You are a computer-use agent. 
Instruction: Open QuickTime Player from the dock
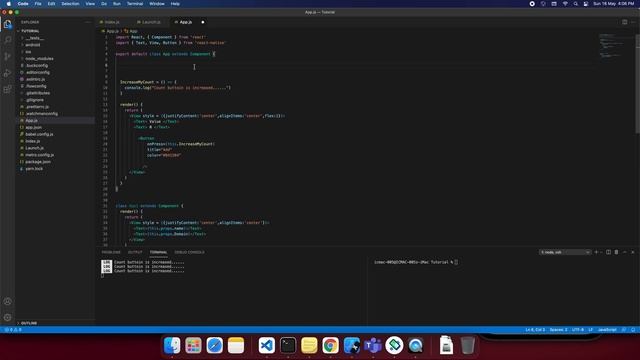click(415, 346)
